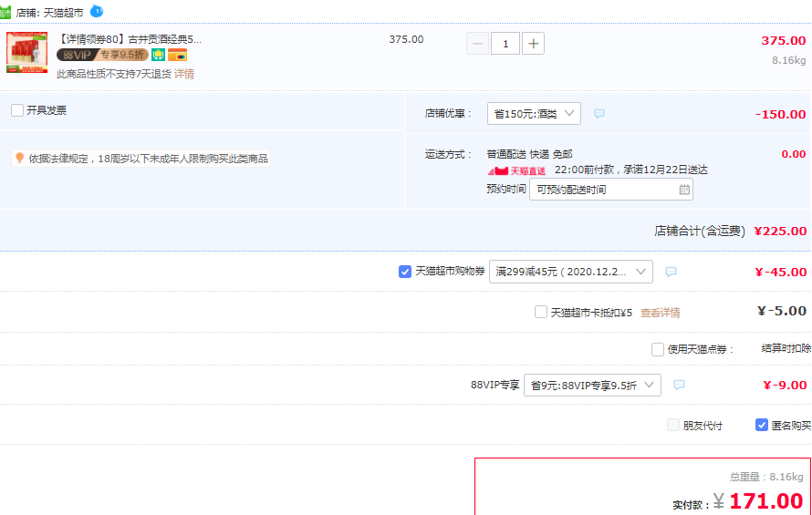Click the 店铺: 天猫超市 store name
This screenshot has width=812, height=515.
[49, 13]
